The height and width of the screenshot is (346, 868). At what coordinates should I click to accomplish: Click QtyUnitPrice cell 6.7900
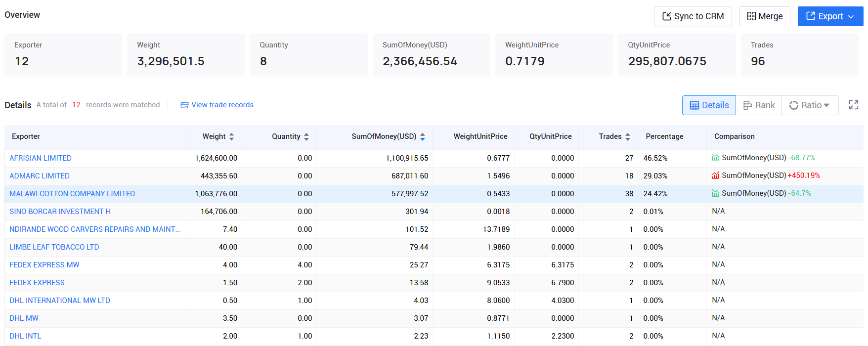click(563, 283)
